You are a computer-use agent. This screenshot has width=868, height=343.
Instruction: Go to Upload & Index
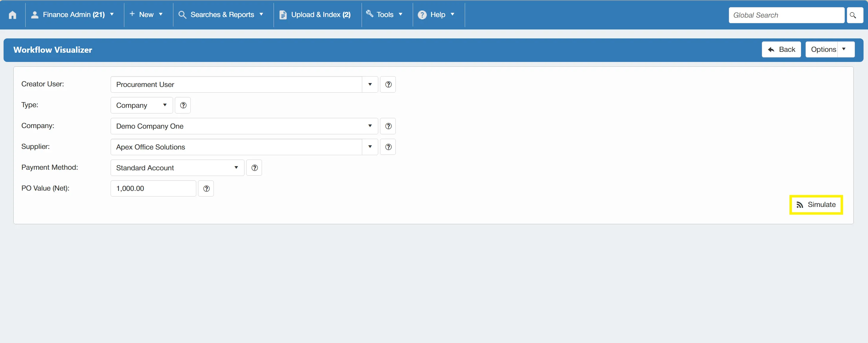[x=316, y=15]
